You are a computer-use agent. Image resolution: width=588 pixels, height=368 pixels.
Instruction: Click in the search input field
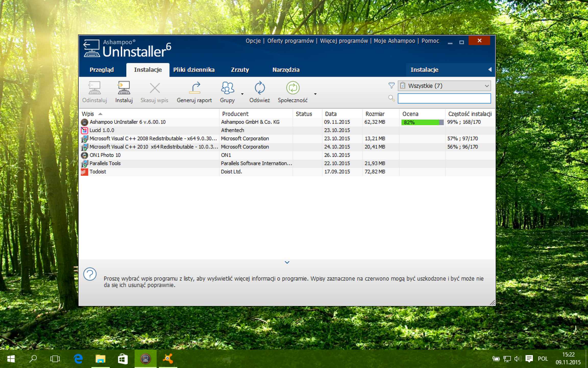pyautogui.click(x=444, y=98)
